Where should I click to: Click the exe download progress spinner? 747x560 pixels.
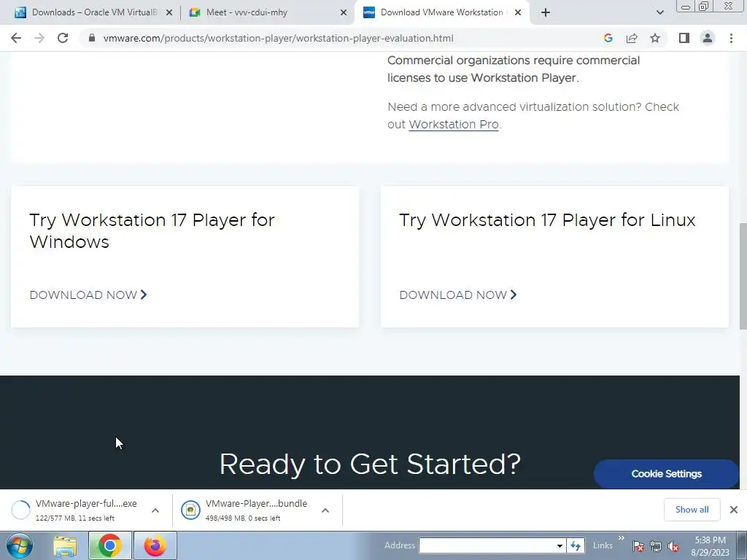click(x=20, y=510)
